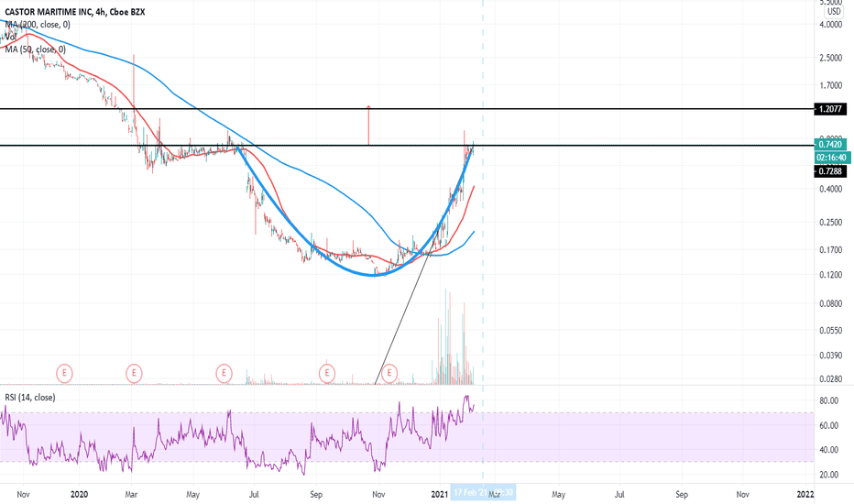Image resolution: width=854 pixels, height=504 pixels.
Task: Click the 1.7000 price axis value
Action: pyautogui.click(x=830, y=85)
